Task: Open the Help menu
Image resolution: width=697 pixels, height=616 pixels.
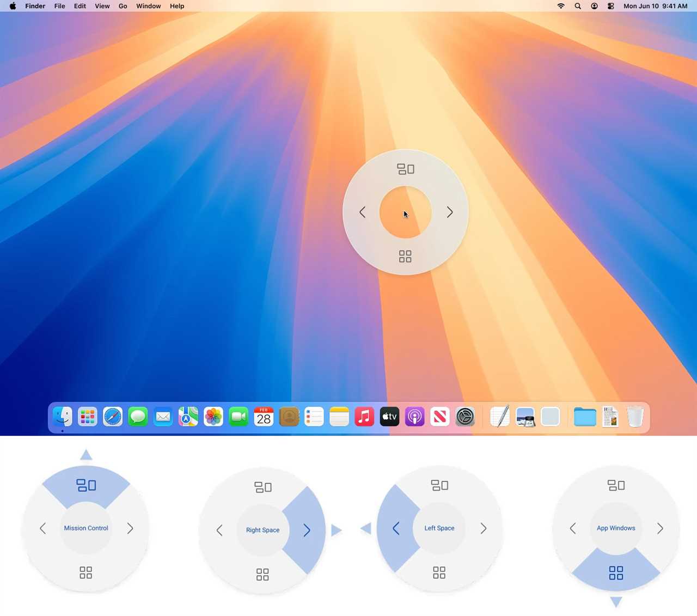Action: point(177,6)
